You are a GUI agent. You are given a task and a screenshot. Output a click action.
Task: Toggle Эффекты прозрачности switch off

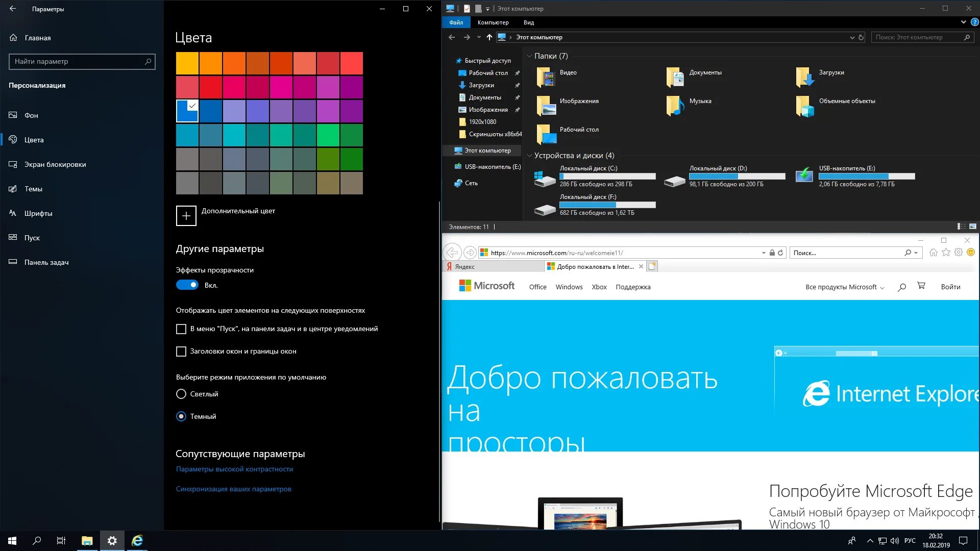(187, 285)
